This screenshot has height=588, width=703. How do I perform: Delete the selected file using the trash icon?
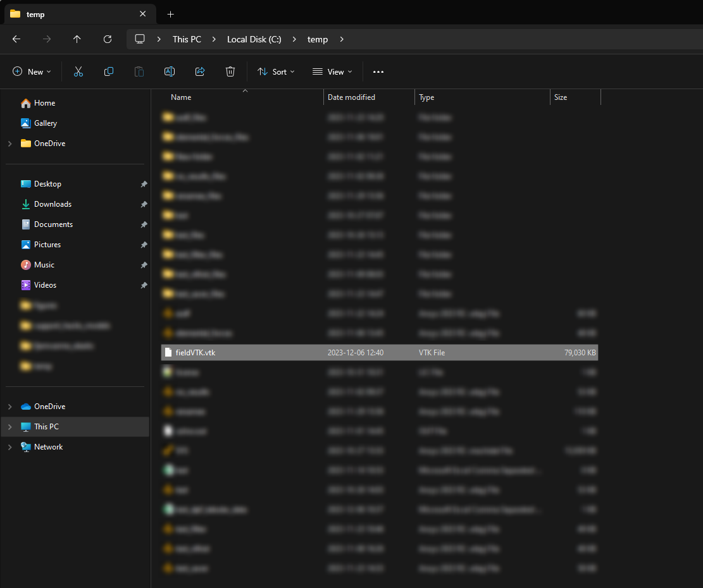230,71
